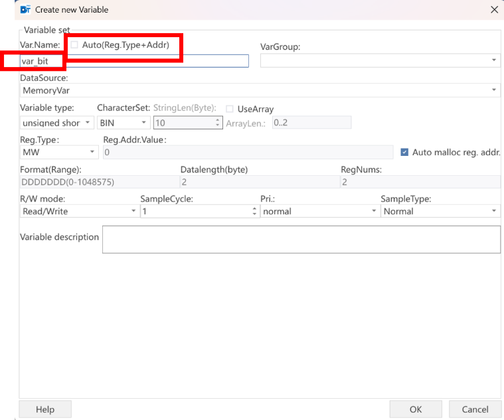Click the Variable description text box
The width and height of the screenshot is (504, 420).
click(301, 240)
